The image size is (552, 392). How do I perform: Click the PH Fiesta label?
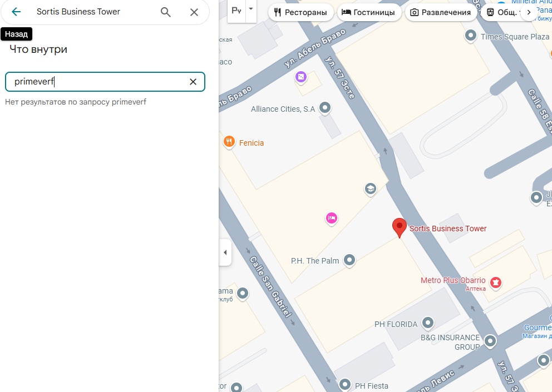click(x=371, y=386)
